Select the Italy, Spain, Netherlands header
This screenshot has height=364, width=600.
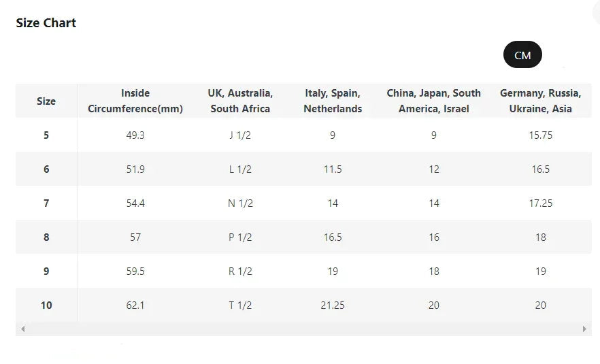(x=333, y=101)
